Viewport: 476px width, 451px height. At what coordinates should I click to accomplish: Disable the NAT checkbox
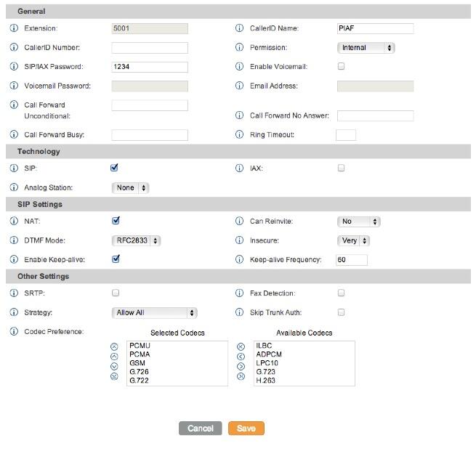pyautogui.click(x=116, y=221)
